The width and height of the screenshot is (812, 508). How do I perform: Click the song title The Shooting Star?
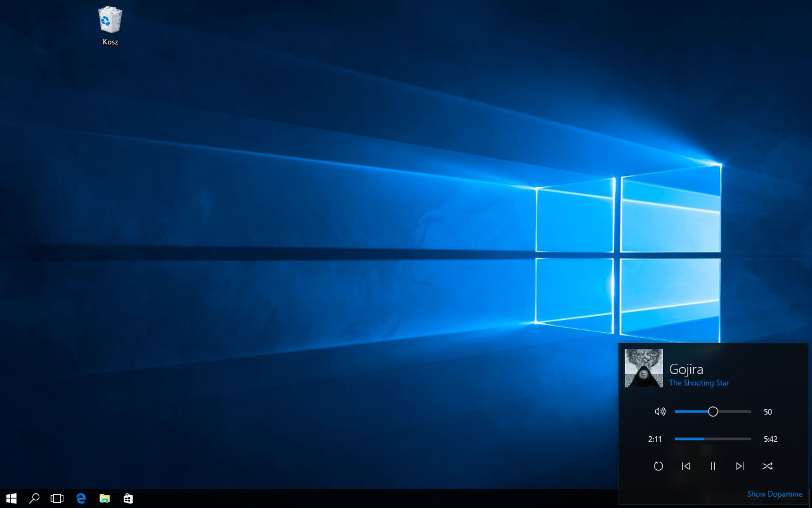pyautogui.click(x=699, y=383)
